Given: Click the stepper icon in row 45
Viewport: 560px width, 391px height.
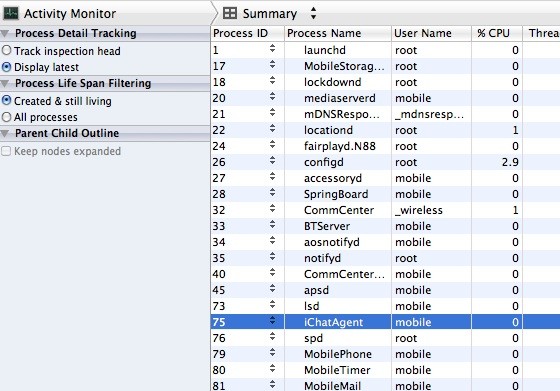Looking at the screenshot, I should [272, 289].
